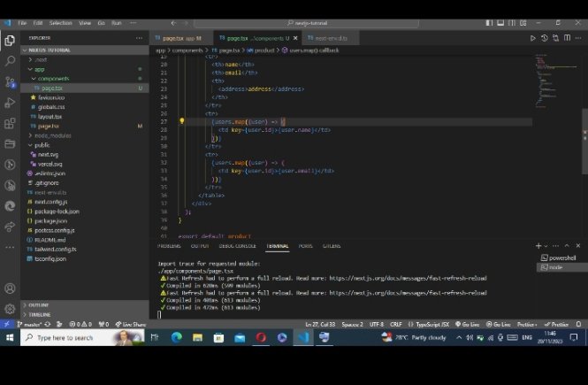Open the Accounts icon in activity bar
588x385 pixels.
[10, 289]
